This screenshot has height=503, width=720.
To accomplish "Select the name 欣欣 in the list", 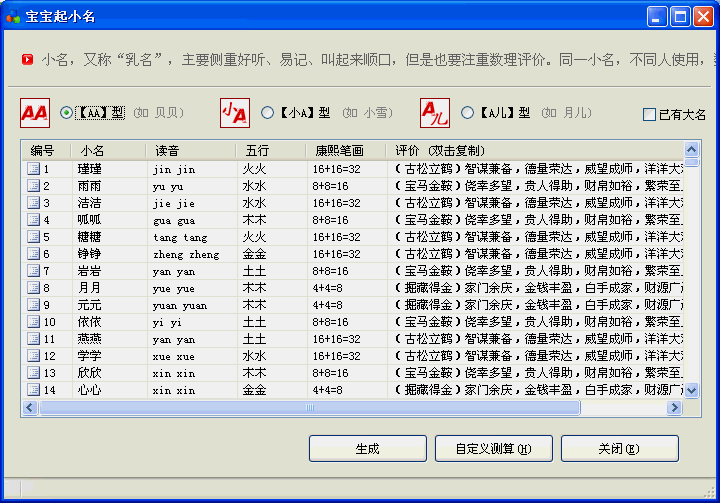I will pyautogui.click(x=90, y=373).
